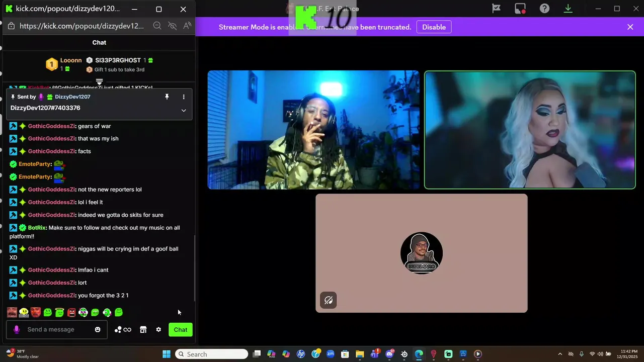Screen dimensions: 644x362
Task: Open SI33P3RGHOST in gift leaderboard
Action: (118, 60)
